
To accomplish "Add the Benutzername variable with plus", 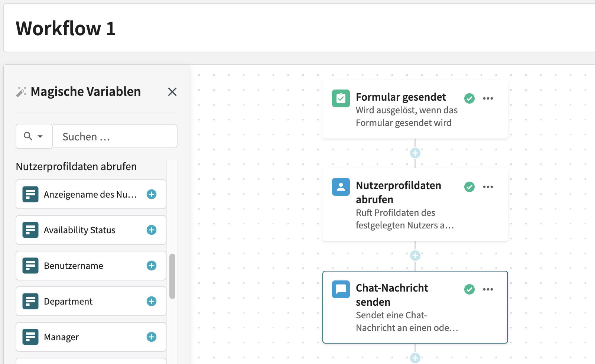I will point(152,266).
